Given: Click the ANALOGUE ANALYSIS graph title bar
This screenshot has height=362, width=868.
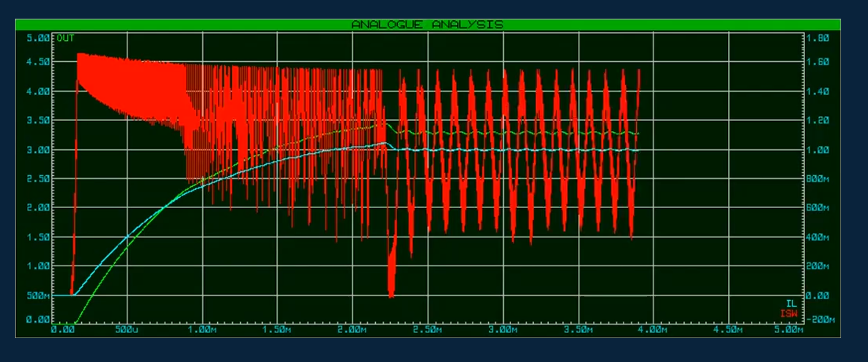Looking at the screenshot, I should point(427,25).
